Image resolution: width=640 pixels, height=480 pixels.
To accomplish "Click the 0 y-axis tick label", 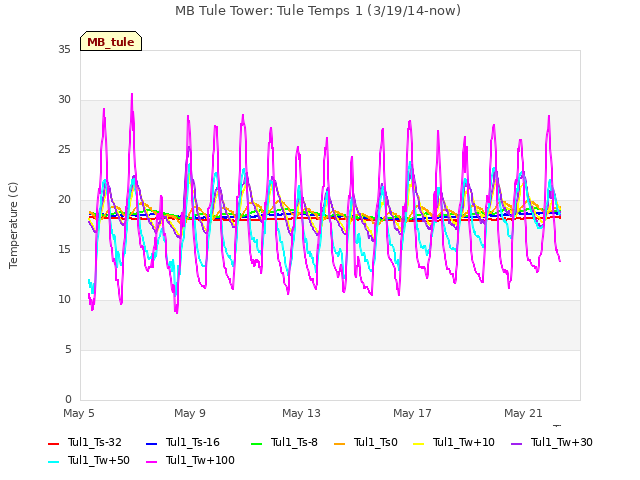I will coord(68,400).
